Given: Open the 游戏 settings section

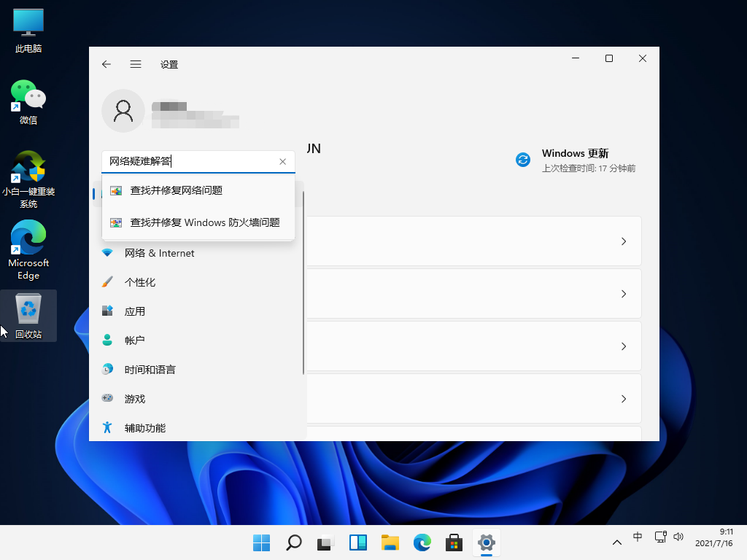Looking at the screenshot, I should [134, 399].
